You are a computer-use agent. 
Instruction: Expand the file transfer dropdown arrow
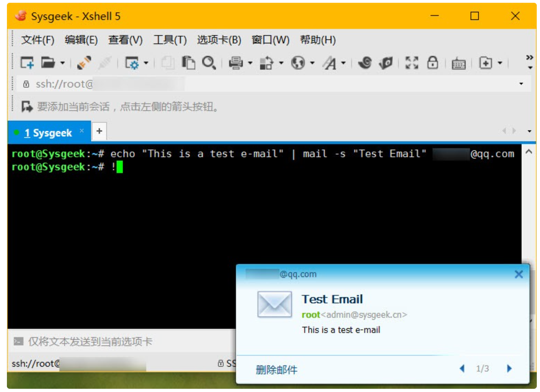point(281,63)
